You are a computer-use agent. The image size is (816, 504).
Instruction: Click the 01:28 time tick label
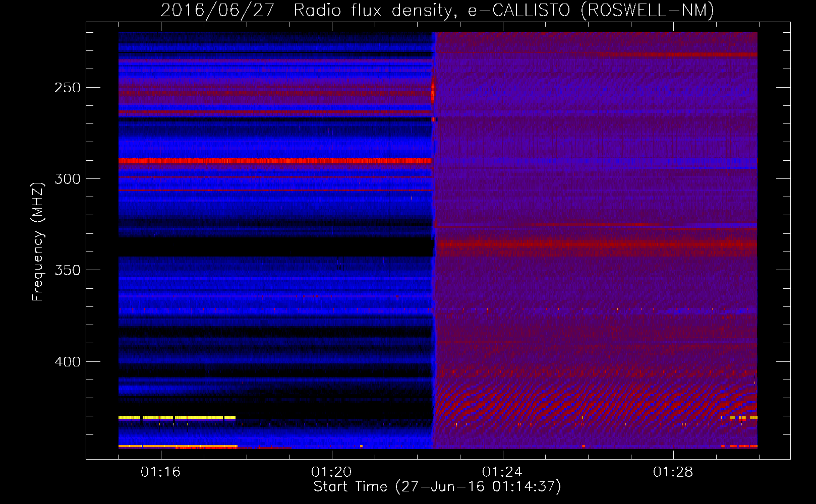point(673,472)
